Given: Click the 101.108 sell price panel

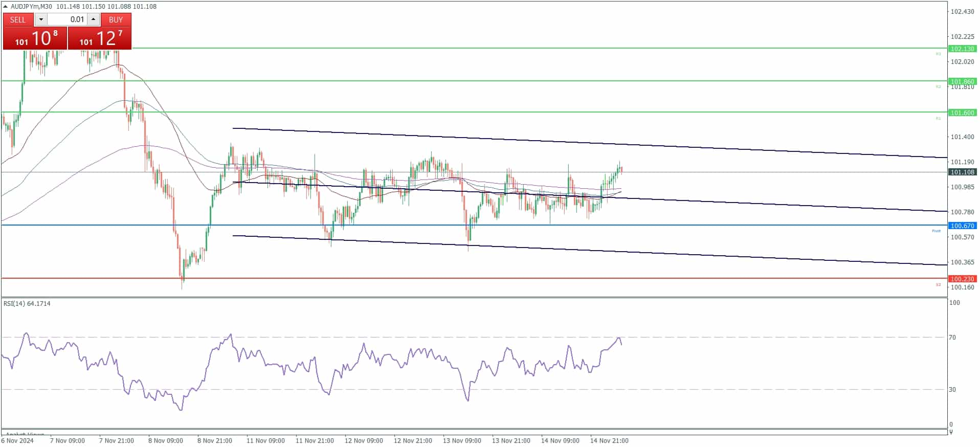Looking at the screenshot, I should [35, 38].
